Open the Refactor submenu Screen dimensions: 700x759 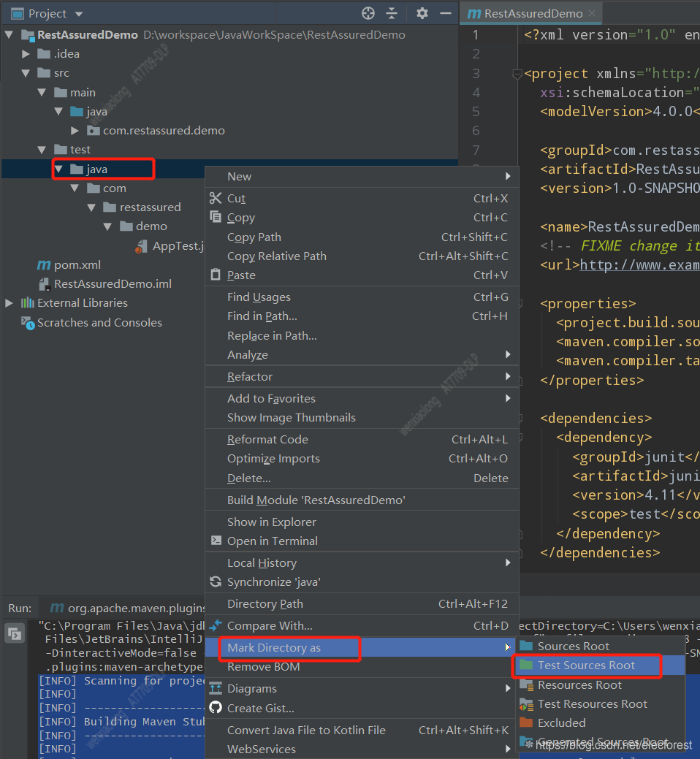click(362, 377)
